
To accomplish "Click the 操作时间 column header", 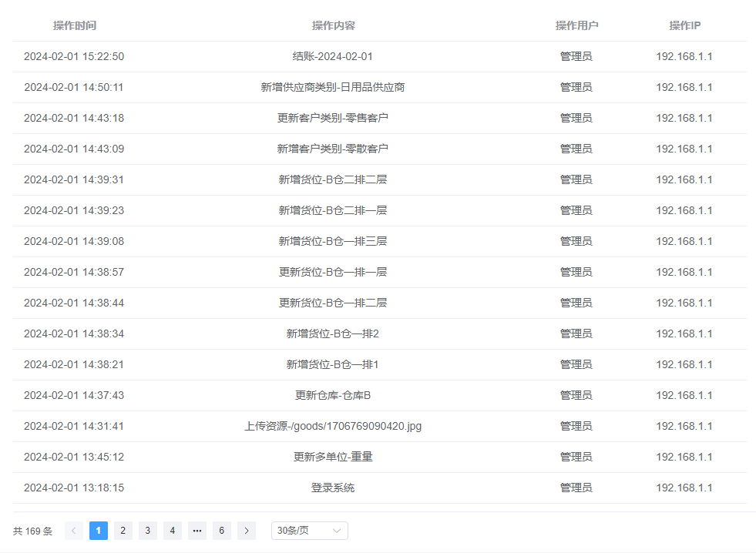I will click(75, 25).
